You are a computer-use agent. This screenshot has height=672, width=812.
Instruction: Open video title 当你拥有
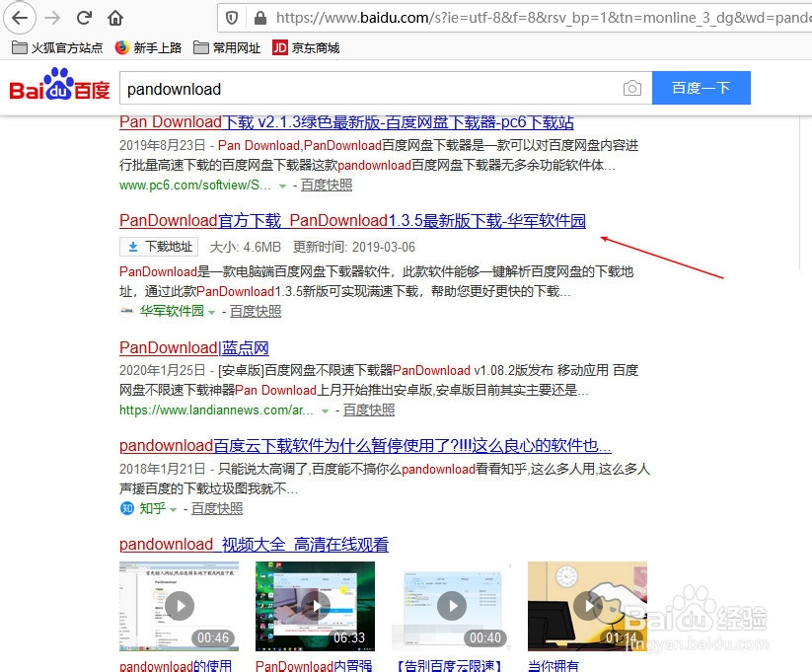[554, 665]
